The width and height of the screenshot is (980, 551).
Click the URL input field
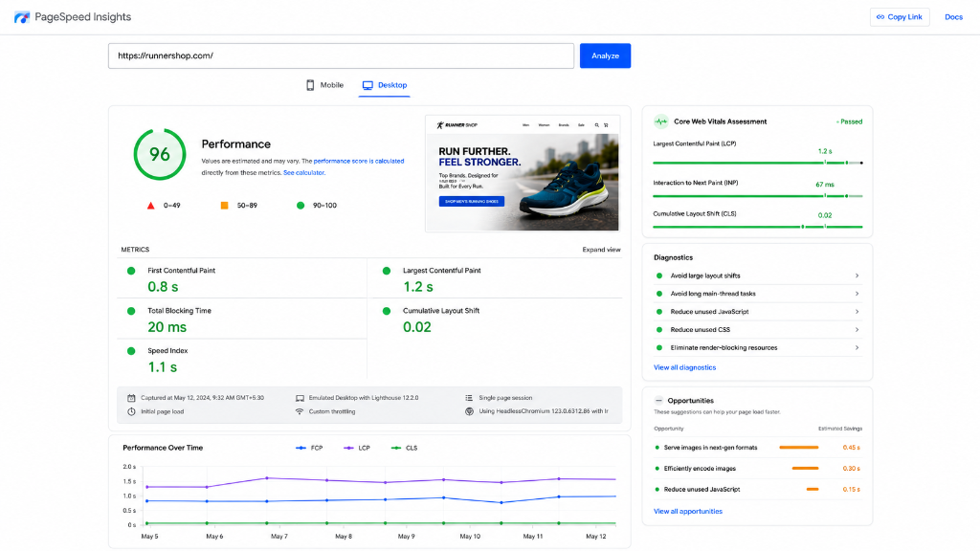click(341, 55)
